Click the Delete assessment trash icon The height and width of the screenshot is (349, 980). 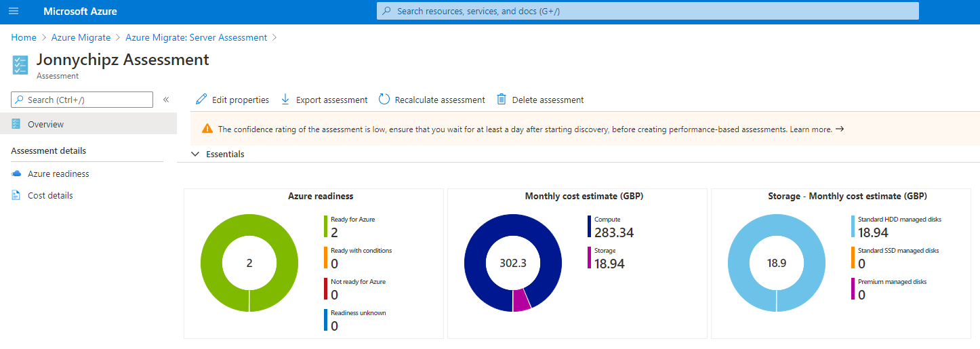click(x=502, y=100)
